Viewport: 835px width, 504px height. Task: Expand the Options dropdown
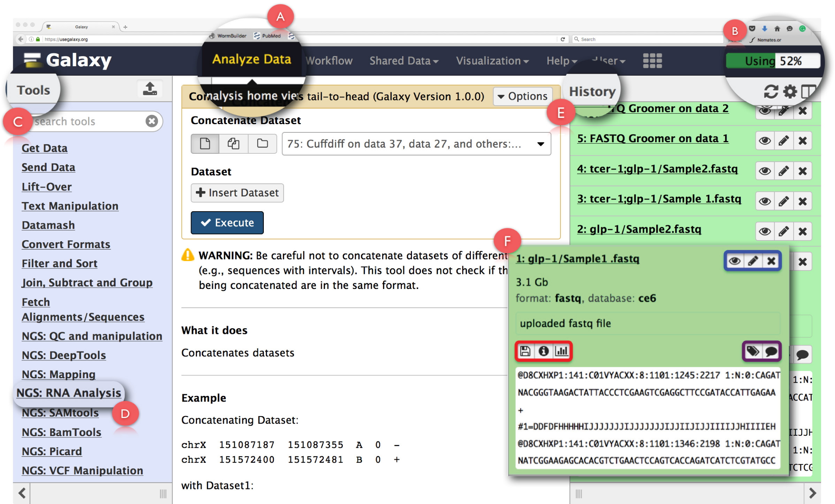[x=522, y=96]
